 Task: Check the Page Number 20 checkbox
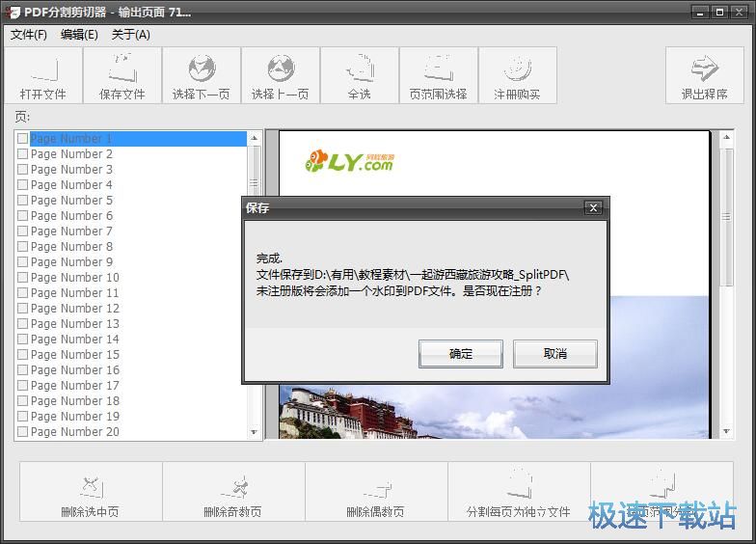23,432
